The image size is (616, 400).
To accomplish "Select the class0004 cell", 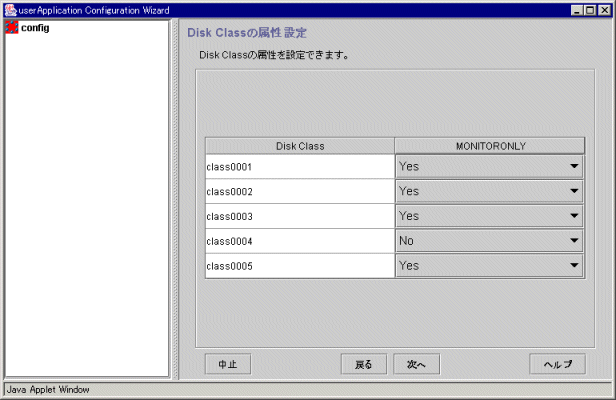I will (x=300, y=241).
